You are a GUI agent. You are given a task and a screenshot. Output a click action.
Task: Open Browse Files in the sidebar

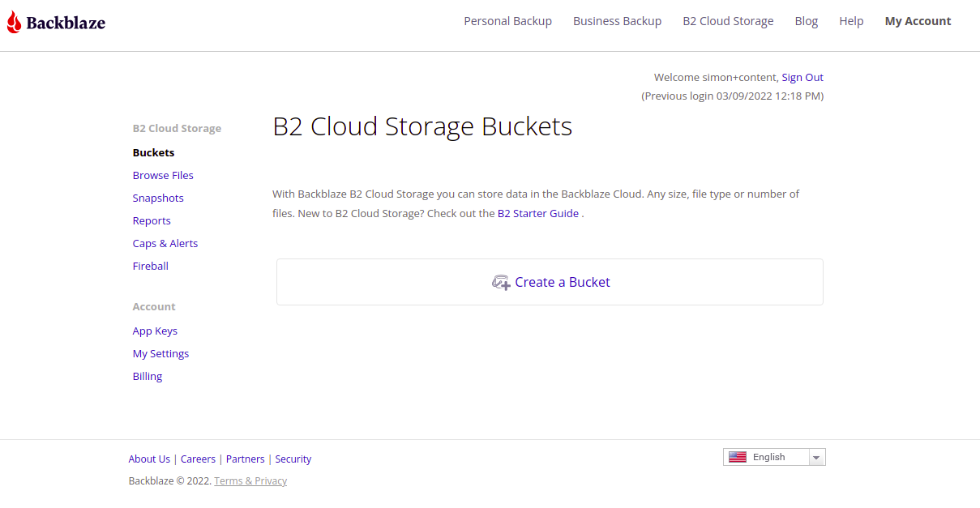click(163, 175)
